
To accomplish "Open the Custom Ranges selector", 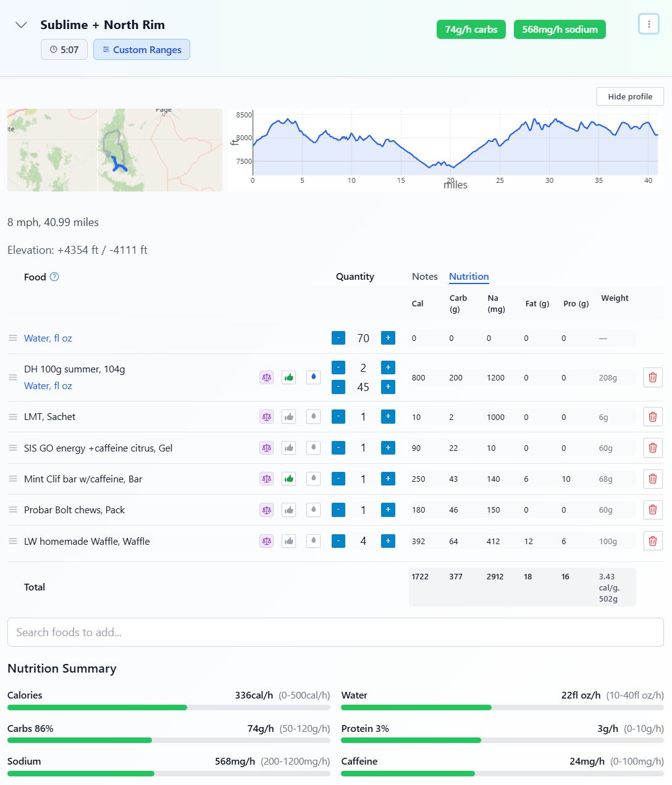I will [x=141, y=49].
